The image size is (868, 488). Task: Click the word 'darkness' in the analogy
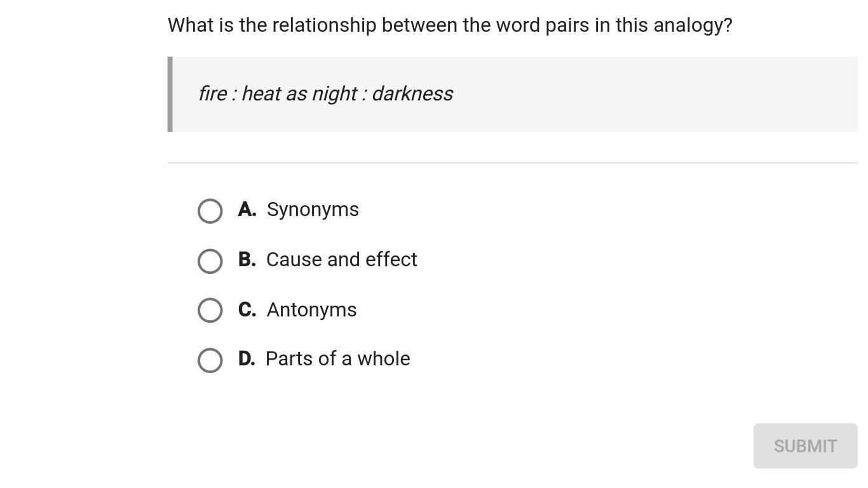pos(412,94)
